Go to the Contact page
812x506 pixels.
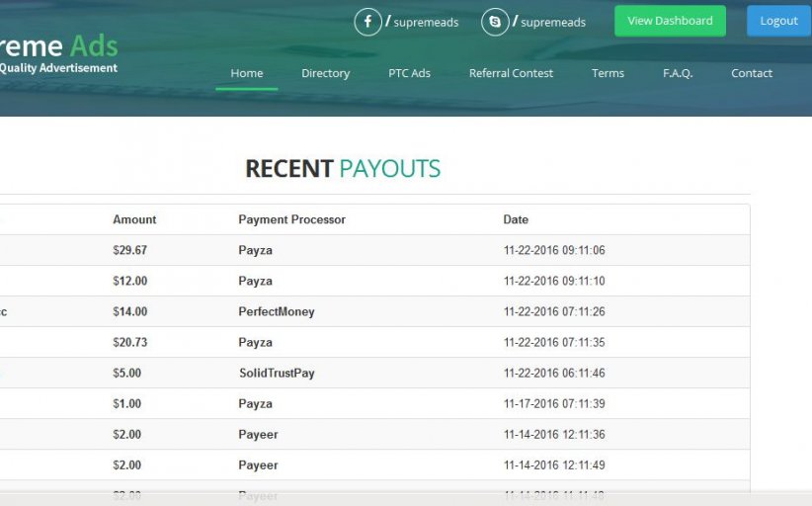(752, 73)
